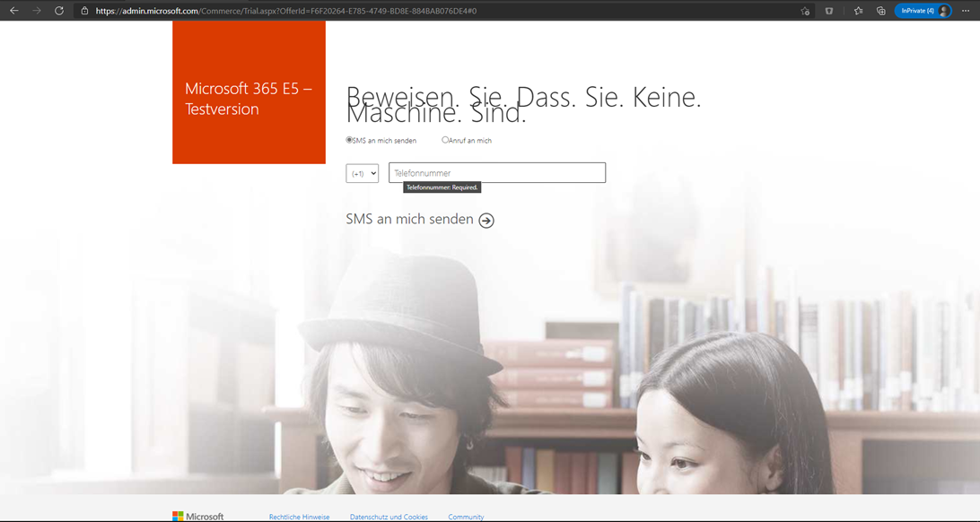This screenshot has width=980, height=522.
Task: Click the browser forward arrow
Action: 36,11
